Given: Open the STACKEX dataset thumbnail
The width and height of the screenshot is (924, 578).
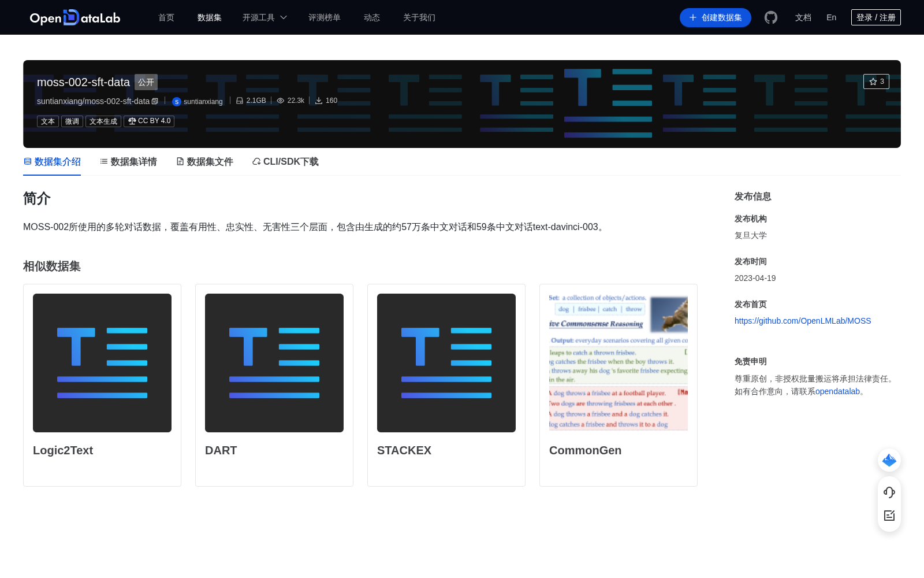Looking at the screenshot, I should 446,363.
